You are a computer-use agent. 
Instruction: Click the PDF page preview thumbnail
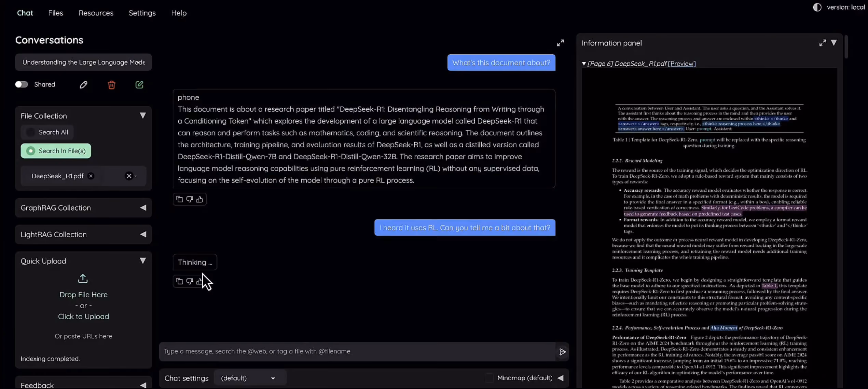pos(709,228)
